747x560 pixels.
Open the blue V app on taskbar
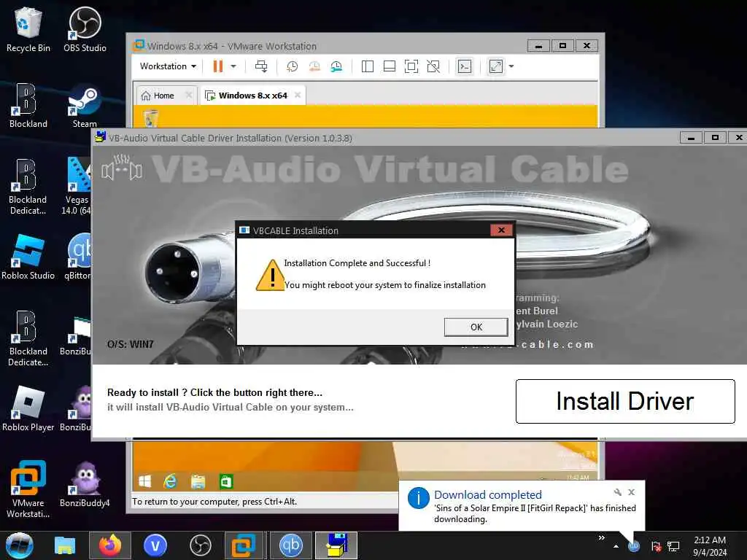click(x=155, y=545)
